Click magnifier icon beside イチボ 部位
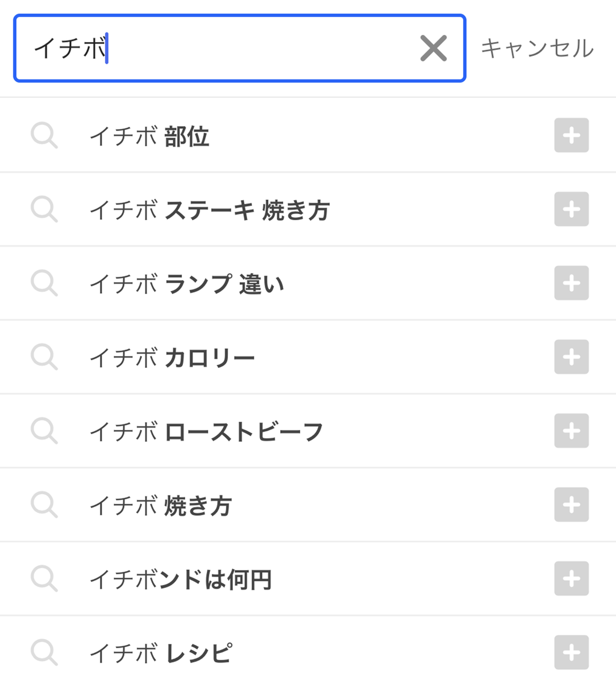Screen dimensions: 616x677 coord(44,136)
